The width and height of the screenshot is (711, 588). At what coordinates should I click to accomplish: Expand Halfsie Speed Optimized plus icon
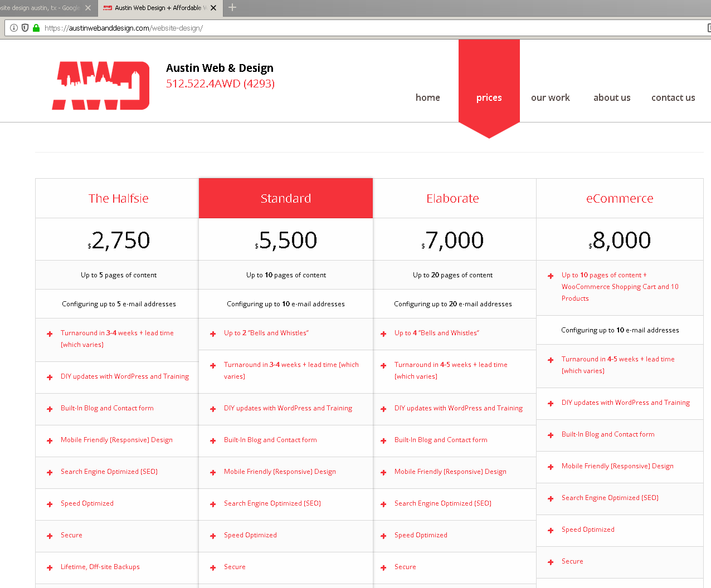50,504
